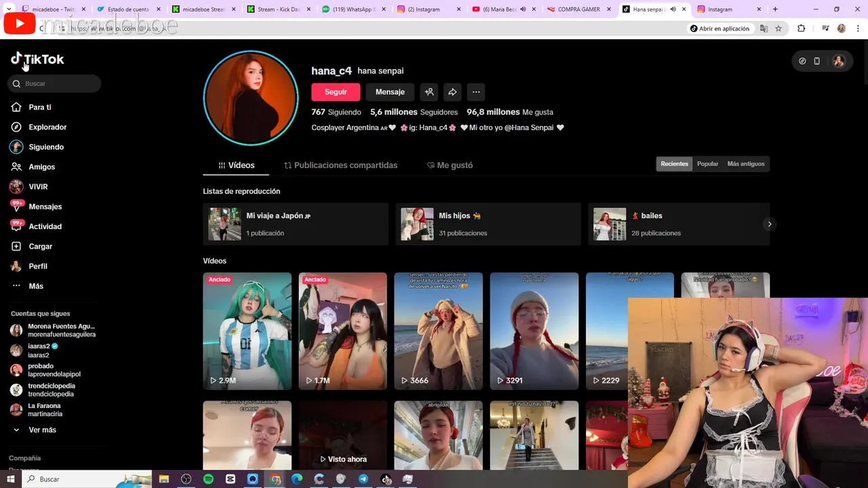Open followed account iaaras2
The image size is (868, 488).
coord(43,350)
